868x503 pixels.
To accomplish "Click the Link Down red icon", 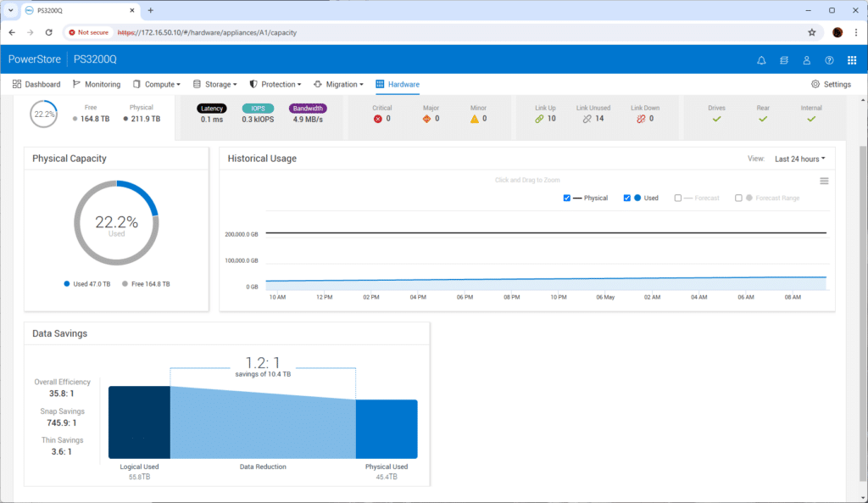I will pyautogui.click(x=641, y=119).
